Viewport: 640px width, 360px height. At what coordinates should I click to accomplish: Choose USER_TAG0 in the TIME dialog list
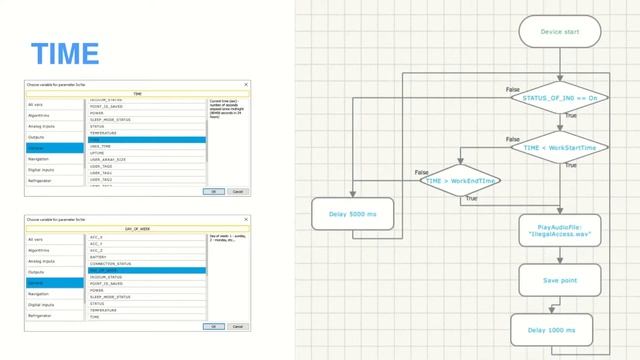point(147,166)
